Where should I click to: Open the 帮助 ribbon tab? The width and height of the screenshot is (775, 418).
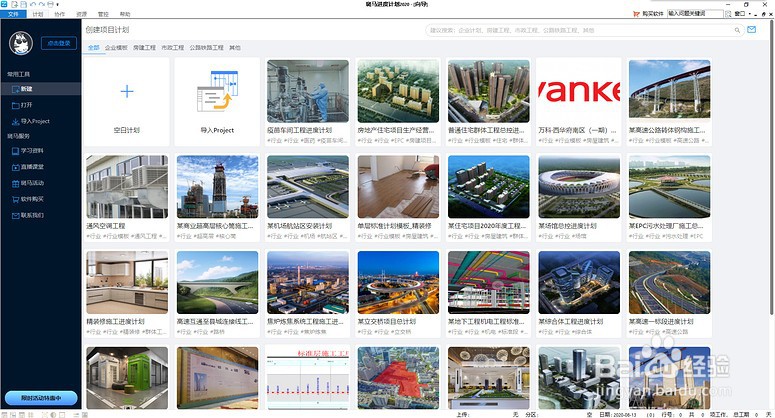click(125, 14)
